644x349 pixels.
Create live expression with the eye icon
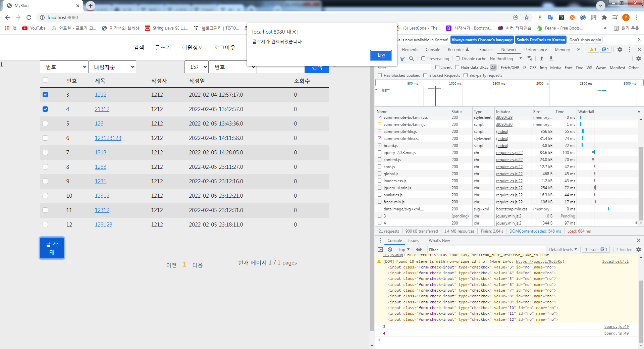[419, 250]
